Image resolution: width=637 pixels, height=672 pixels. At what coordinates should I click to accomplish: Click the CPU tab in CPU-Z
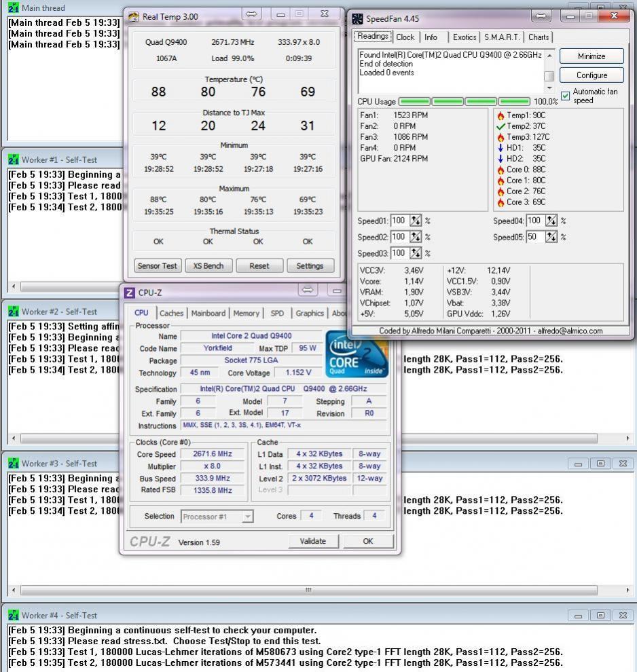(x=141, y=313)
